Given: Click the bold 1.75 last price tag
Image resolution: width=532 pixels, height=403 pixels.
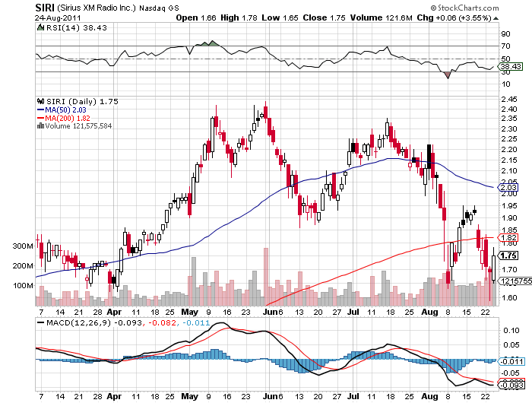Looking at the screenshot, I should tap(508, 255).
